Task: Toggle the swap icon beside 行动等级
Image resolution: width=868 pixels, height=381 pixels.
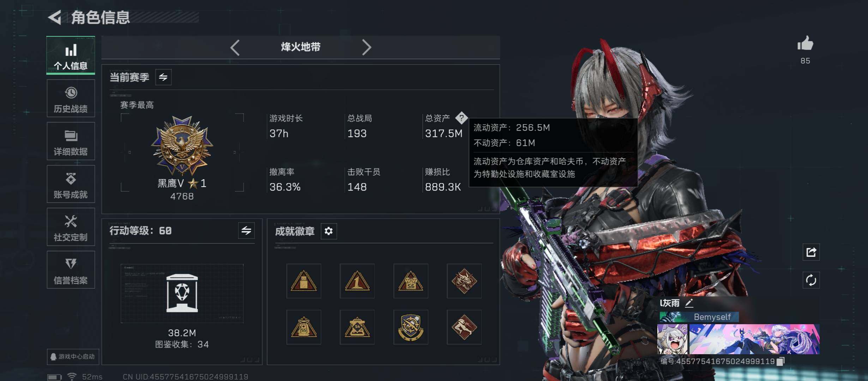Action: [246, 231]
